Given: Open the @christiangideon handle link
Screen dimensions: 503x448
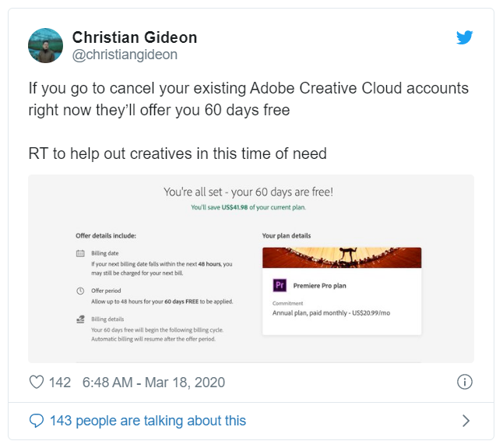Looking at the screenshot, I should point(125,55).
